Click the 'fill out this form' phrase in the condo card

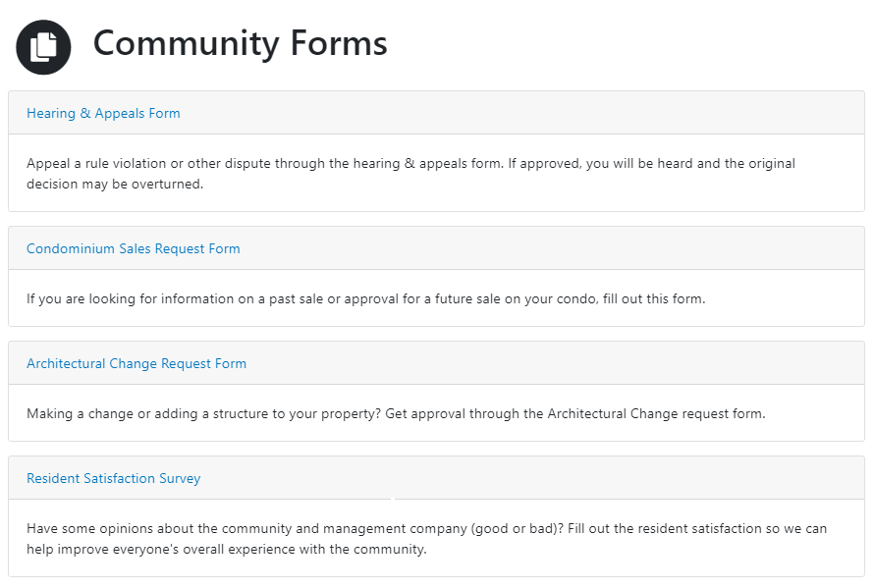pyautogui.click(x=654, y=298)
